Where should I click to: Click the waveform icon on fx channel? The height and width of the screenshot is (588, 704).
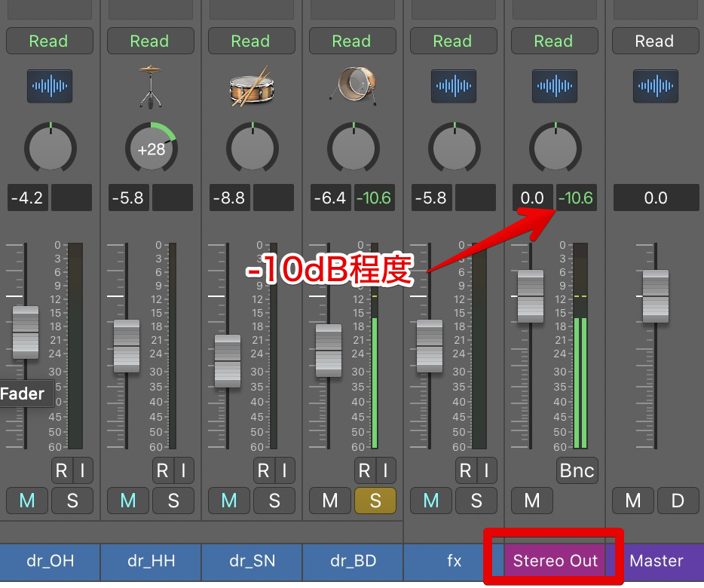[x=453, y=85]
